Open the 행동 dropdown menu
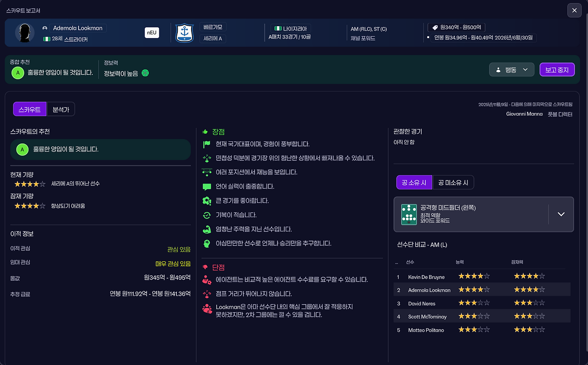 [x=512, y=70]
